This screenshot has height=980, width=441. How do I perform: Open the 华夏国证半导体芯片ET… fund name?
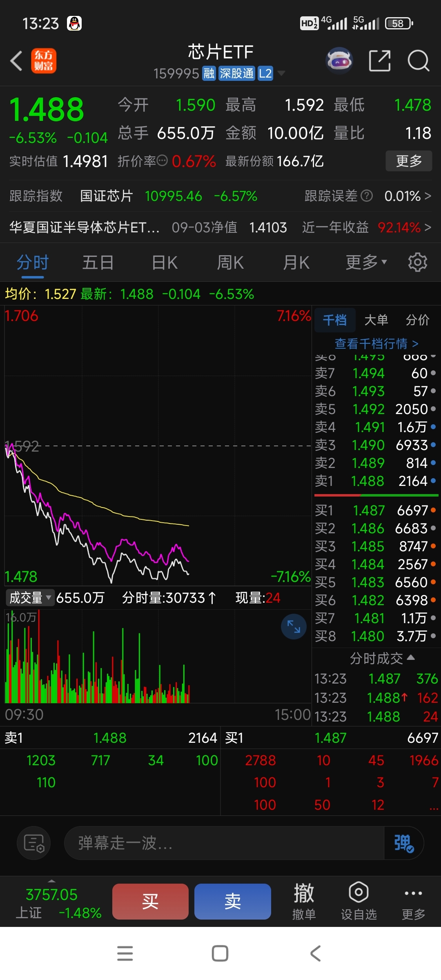point(84,227)
